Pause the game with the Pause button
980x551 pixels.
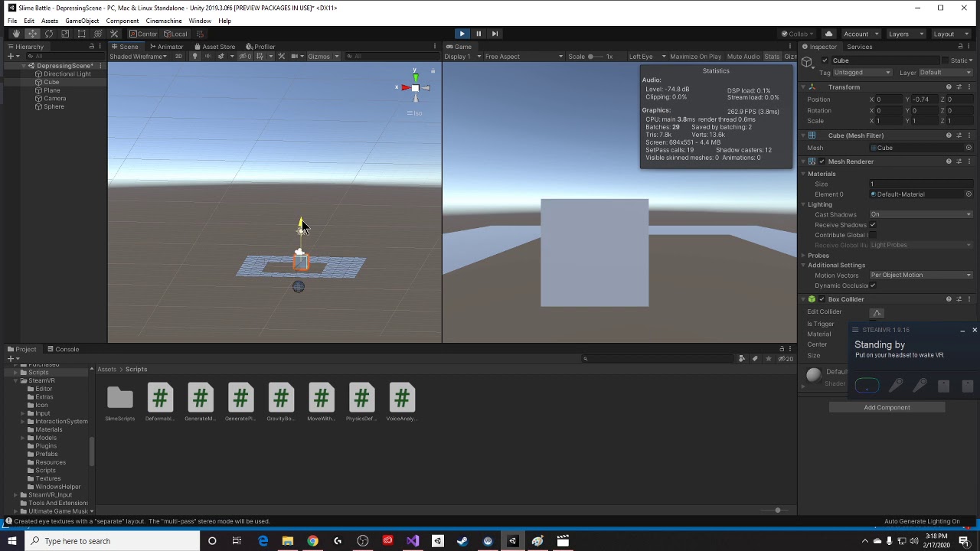click(479, 34)
